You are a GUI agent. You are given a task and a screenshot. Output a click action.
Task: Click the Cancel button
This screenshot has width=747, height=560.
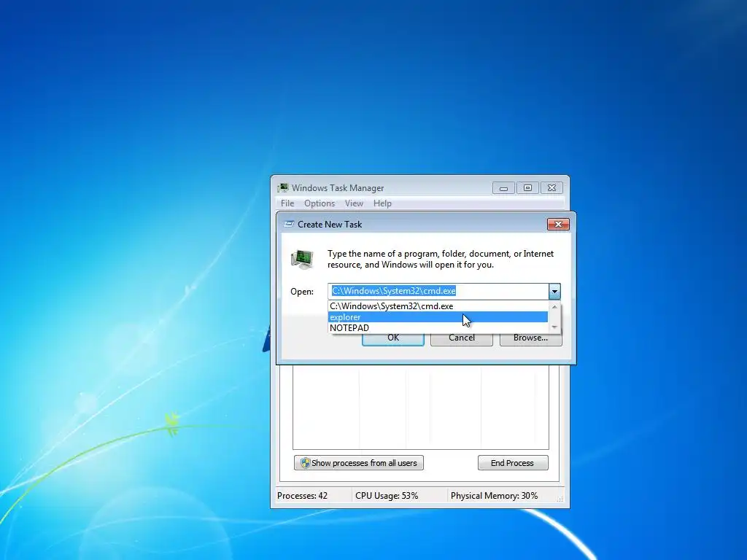click(x=462, y=338)
